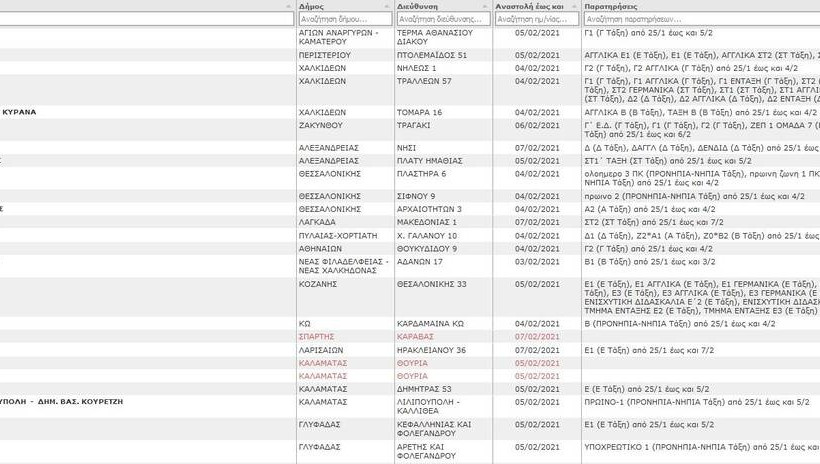This screenshot has width=820, height=464.
Task: Open the Διεύθυνση column menu icon
Action: point(484,6)
